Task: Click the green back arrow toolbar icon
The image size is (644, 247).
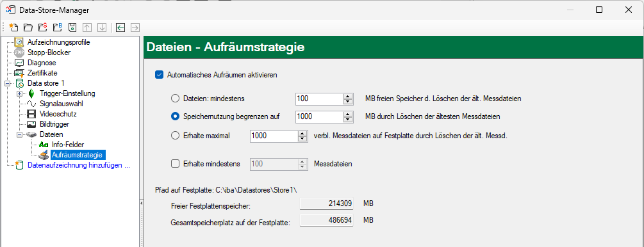Action: tap(120, 28)
